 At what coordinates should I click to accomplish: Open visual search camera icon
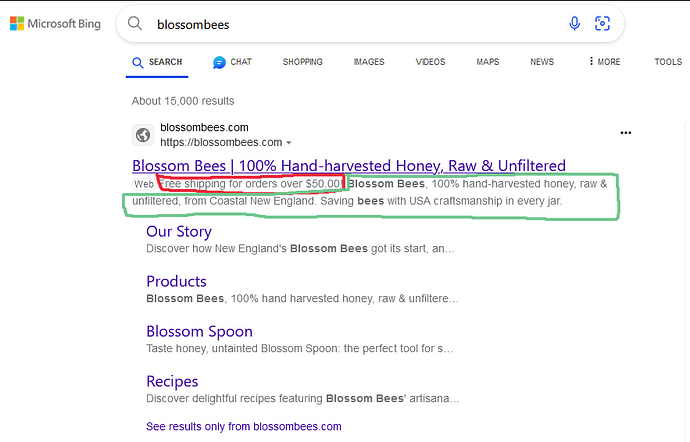(602, 23)
